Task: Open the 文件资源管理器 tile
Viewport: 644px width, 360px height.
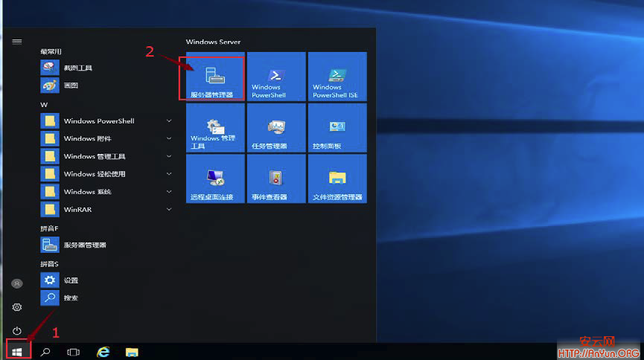Action: click(x=337, y=179)
